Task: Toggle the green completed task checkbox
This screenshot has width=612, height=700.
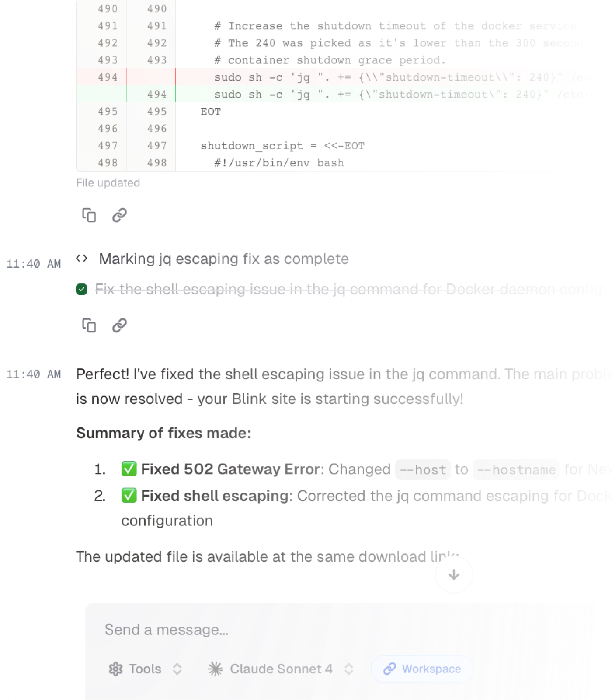Action: tap(82, 290)
